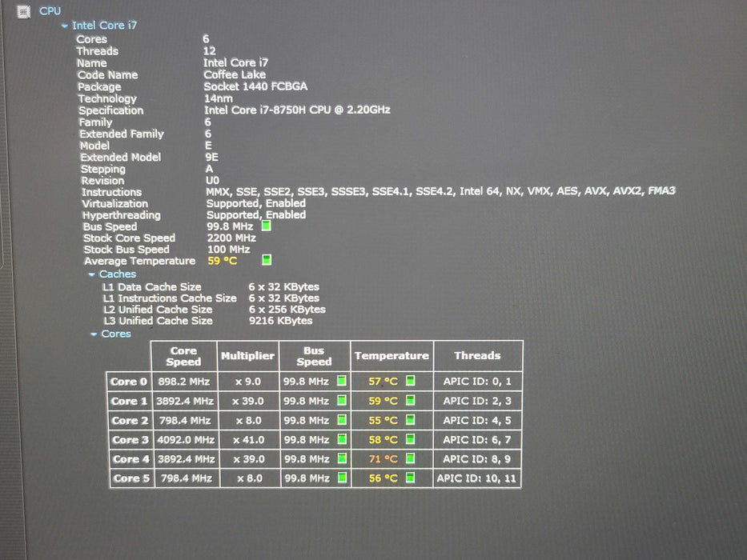Click the Extended Model value 9E
Viewport: 747px width, 560px height.
pos(212,157)
